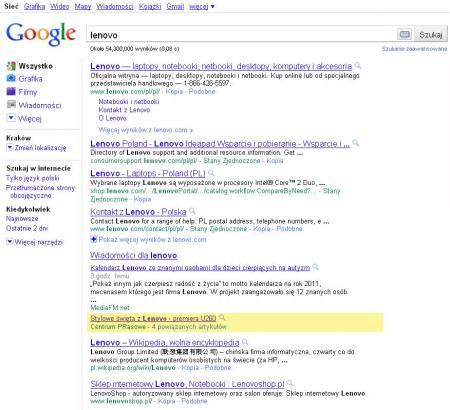Image resolution: width=450 pixels, height=410 pixels.
Task: Open Zmień lokalizację dropdown arrow
Action: point(9,147)
